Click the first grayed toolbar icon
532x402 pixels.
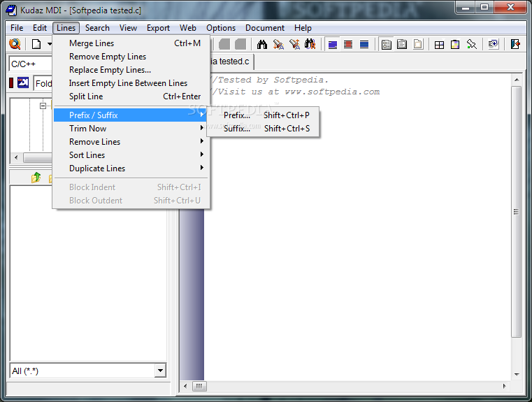click(x=224, y=44)
